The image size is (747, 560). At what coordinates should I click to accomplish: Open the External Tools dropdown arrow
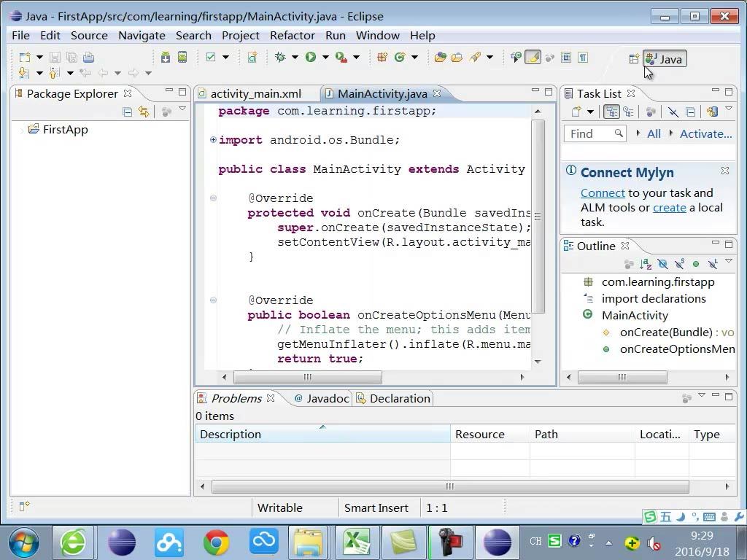tap(356, 58)
